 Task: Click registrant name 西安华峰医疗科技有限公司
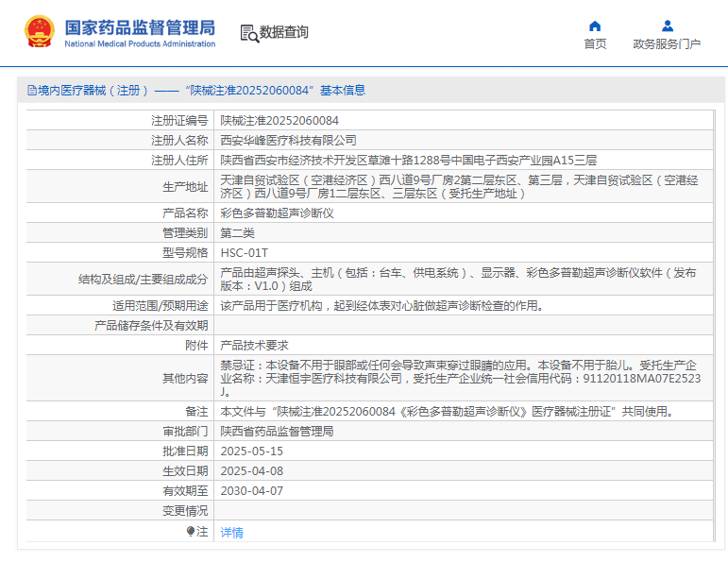[281, 140]
